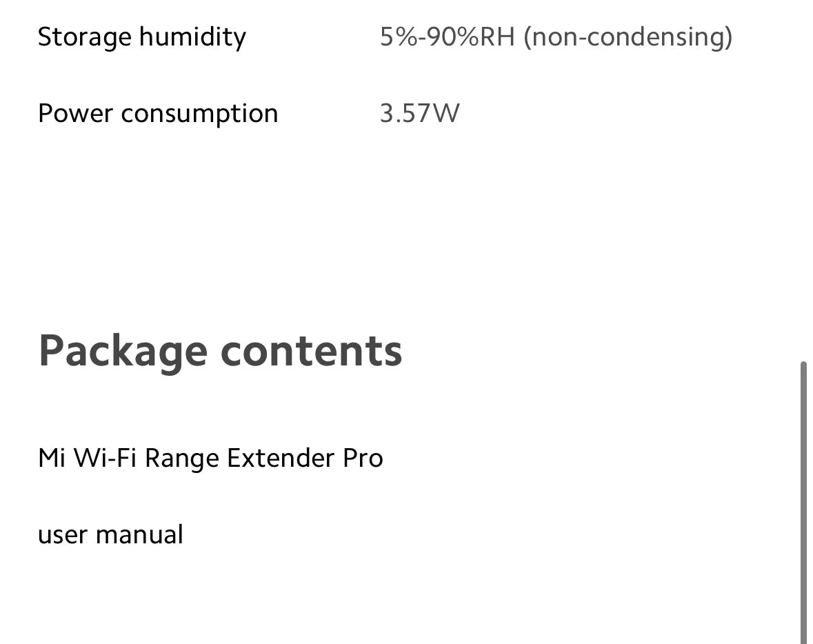Click the word "consumption" in the spec label

point(199,113)
